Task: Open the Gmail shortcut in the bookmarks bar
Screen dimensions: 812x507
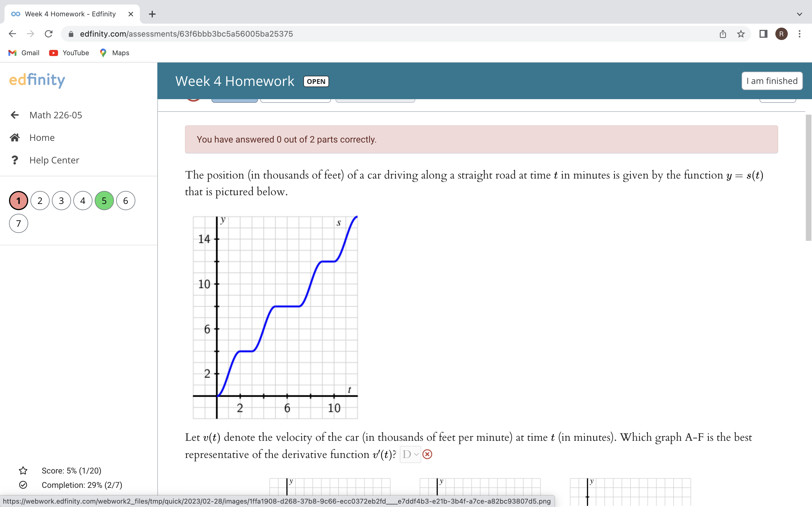Action: (23, 53)
